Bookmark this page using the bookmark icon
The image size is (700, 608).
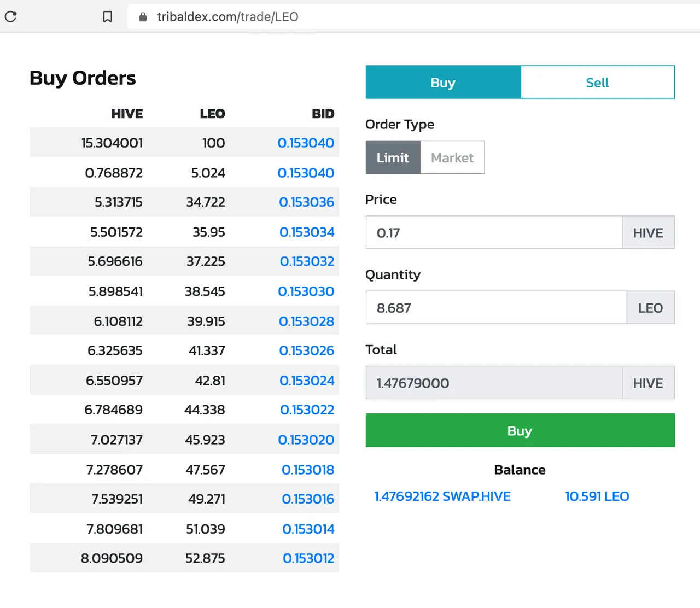(108, 17)
